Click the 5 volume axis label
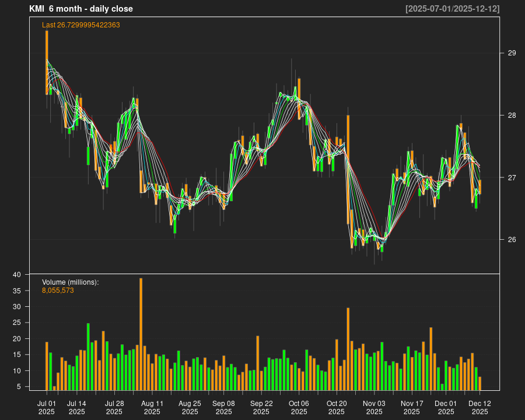This screenshot has height=420, width=525. pyautogui.click(x=19, y=387)
